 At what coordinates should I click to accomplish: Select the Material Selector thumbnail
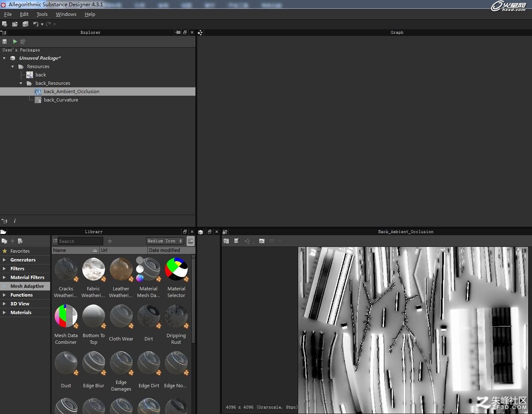coord(176,269)
